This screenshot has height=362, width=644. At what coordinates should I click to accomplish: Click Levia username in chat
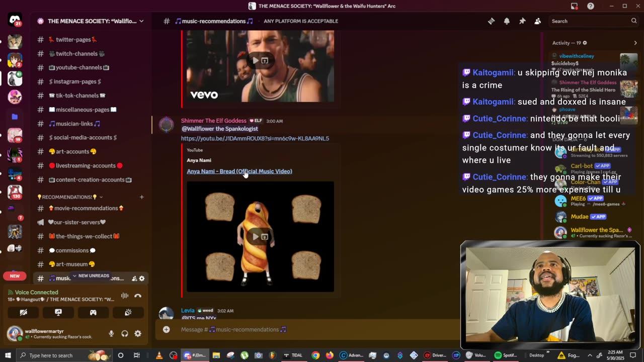(188, 311)
